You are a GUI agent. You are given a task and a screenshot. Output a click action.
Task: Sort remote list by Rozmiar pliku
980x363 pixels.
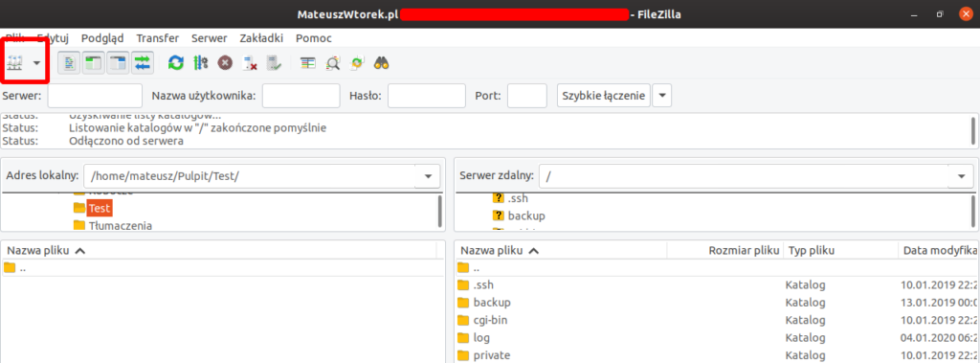pos(725,251)
